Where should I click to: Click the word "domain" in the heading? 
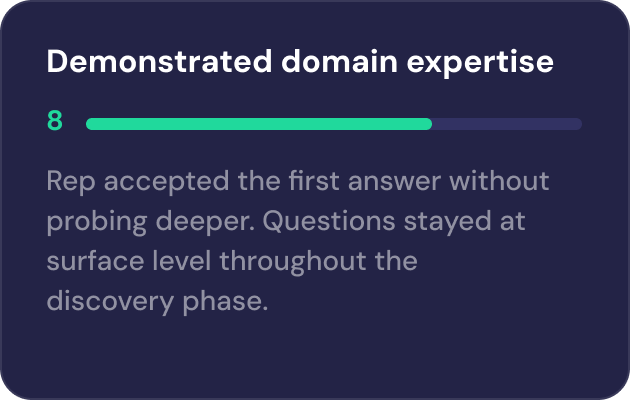pyautogui.click(x=317, y=62)
